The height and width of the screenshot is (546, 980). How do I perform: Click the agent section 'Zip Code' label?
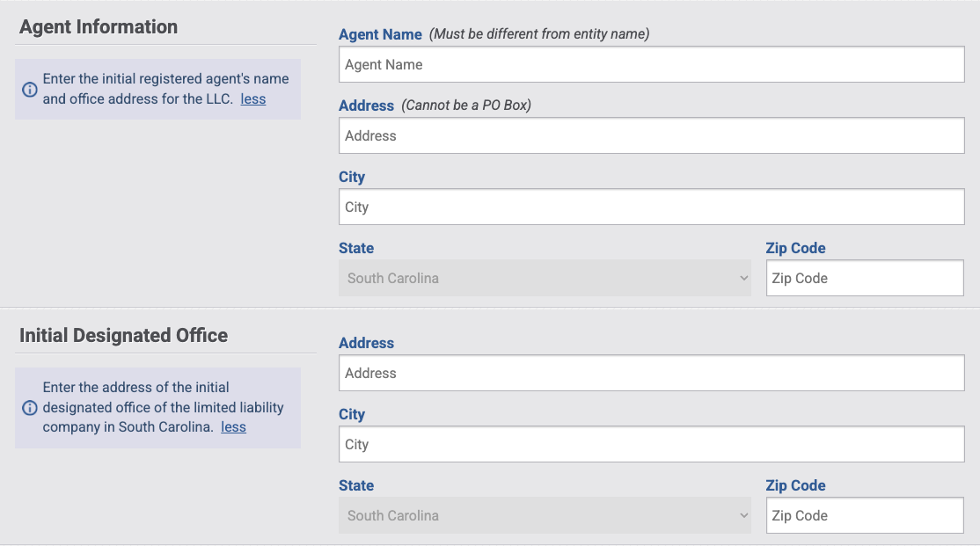pyautogui.click(x=795, y=248)
